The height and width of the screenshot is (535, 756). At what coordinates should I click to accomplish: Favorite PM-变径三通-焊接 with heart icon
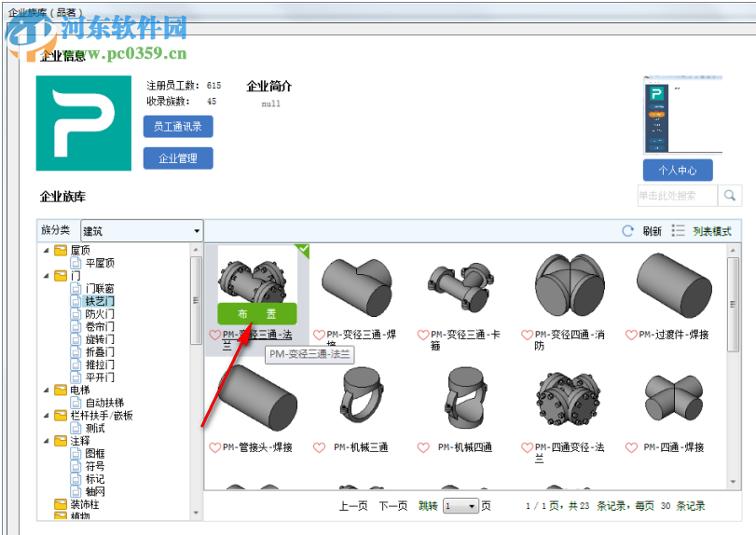[x=319, y=335]
